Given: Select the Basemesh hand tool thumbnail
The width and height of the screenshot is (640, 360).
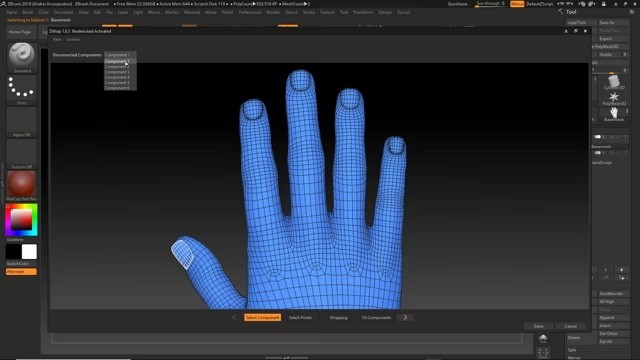Looking at the screenshot, I should coord(614,113).
